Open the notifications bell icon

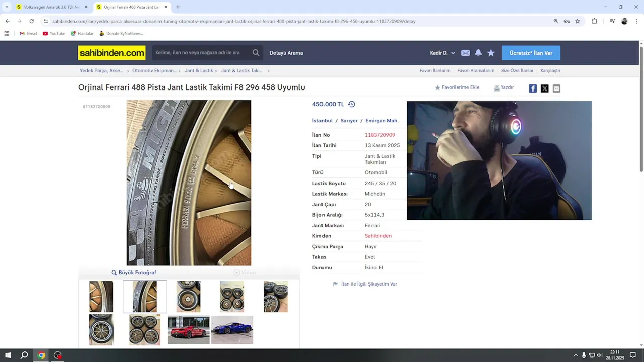pos(478,53)
